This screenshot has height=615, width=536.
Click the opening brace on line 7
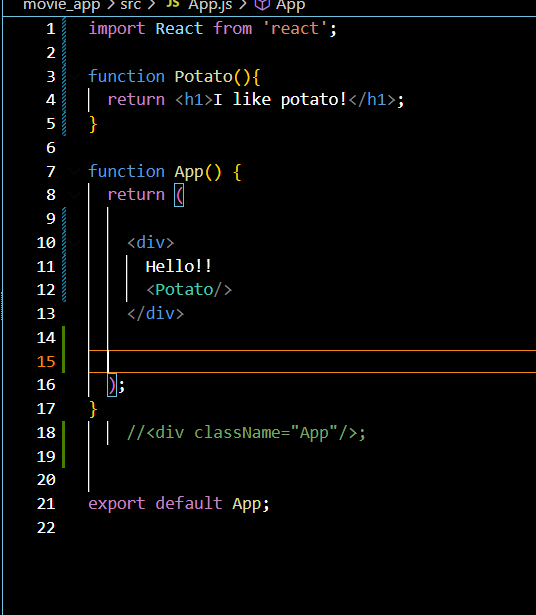(237, 172)
